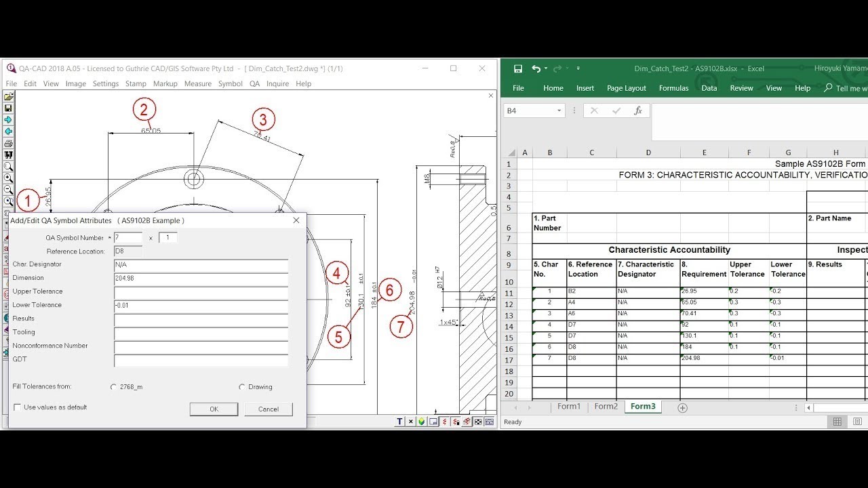The image size is (868, 488).
Task: Enable Use values as default checkbox
Action: click(x=18, y=407)
